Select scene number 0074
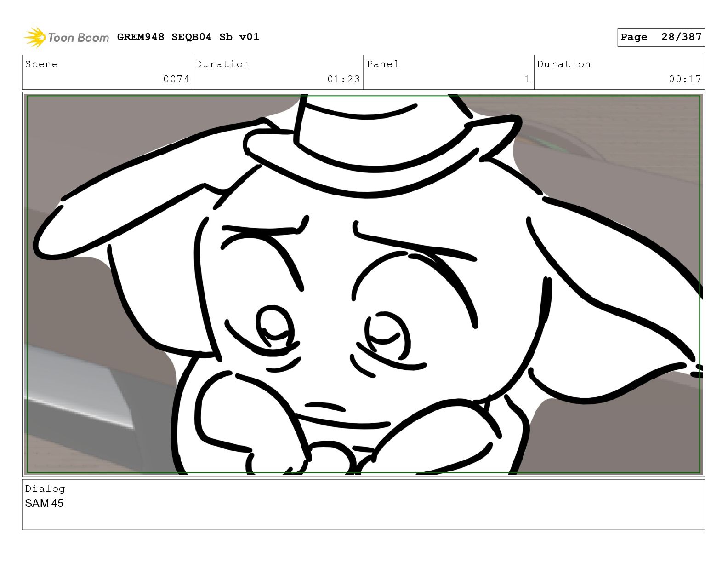728x563 pixels. pos(176,79)
